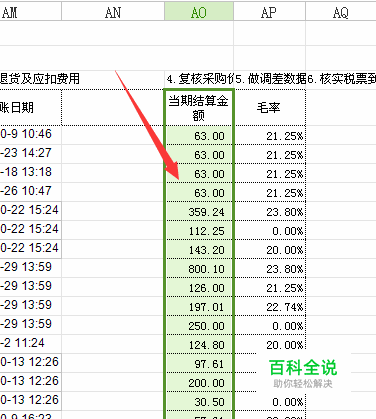Click the date cell -2 11:24
376x419 pixels.
click(x=31, y=343)
